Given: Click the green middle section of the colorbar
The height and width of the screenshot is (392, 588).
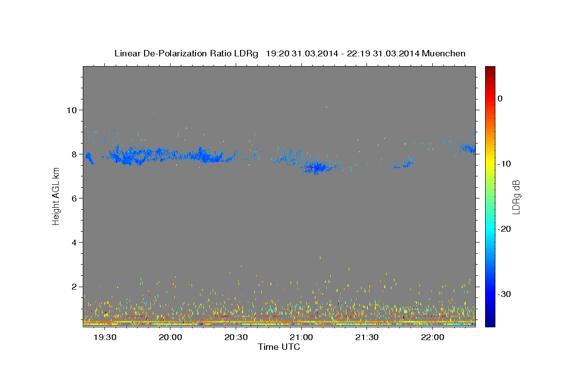Looking at the screenshot, I should pos(490,196).
